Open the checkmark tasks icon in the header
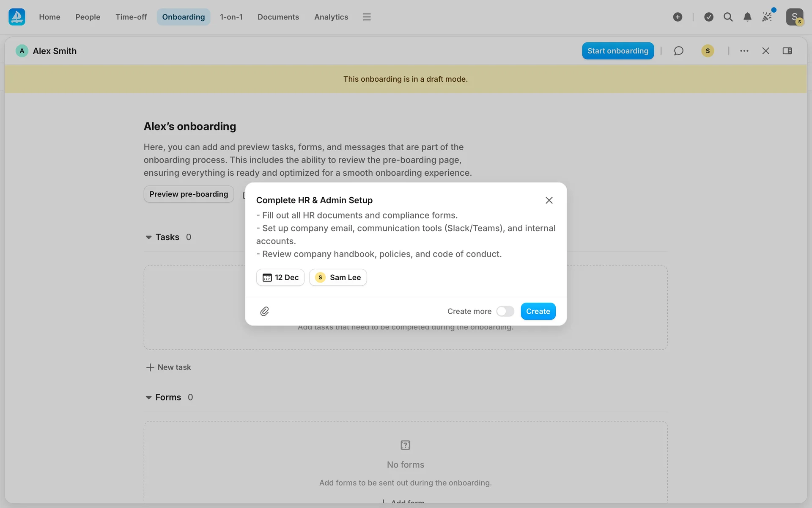This screenshot has height=508, width=812. (709, 17)
